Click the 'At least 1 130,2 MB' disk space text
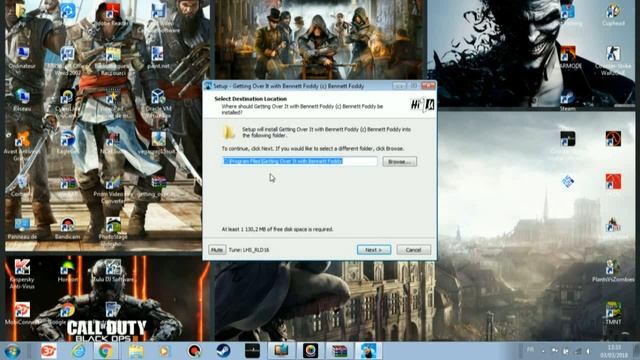 click(x=278, y=229)
